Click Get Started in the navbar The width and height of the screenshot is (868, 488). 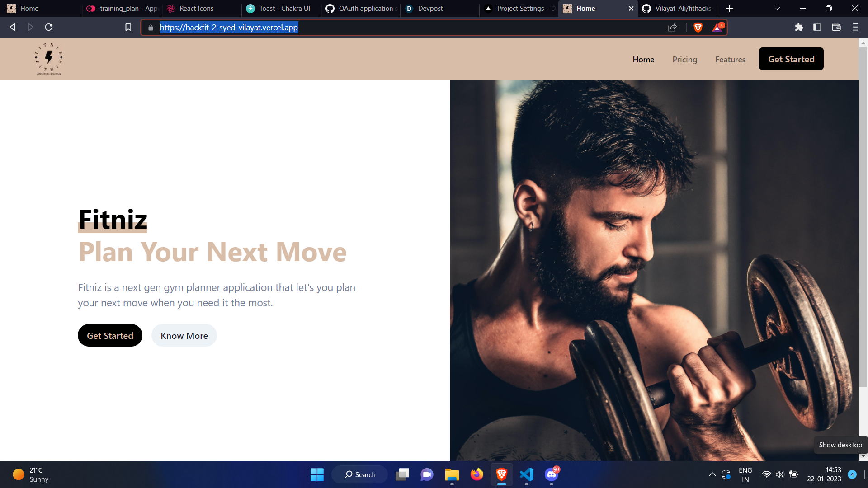791,59
